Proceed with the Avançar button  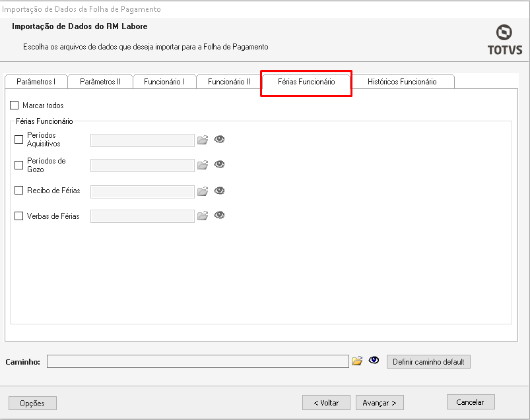point(380,403)
